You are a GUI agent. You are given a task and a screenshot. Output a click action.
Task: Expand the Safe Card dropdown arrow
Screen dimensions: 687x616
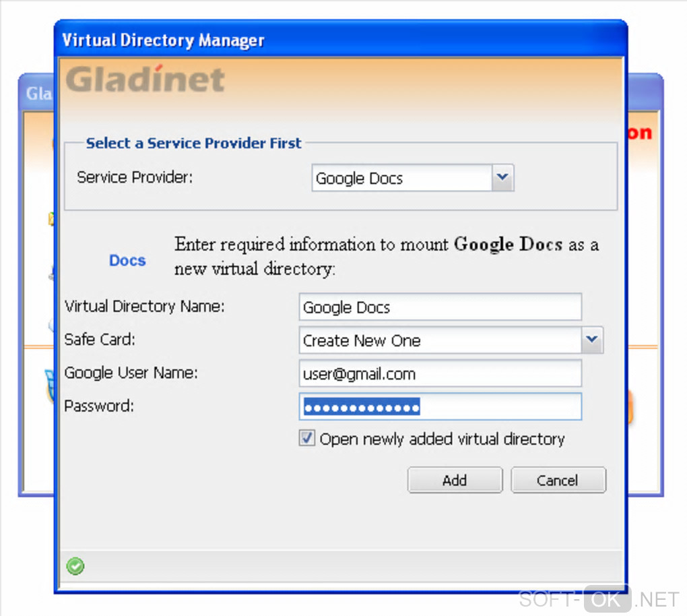(592, 340)
